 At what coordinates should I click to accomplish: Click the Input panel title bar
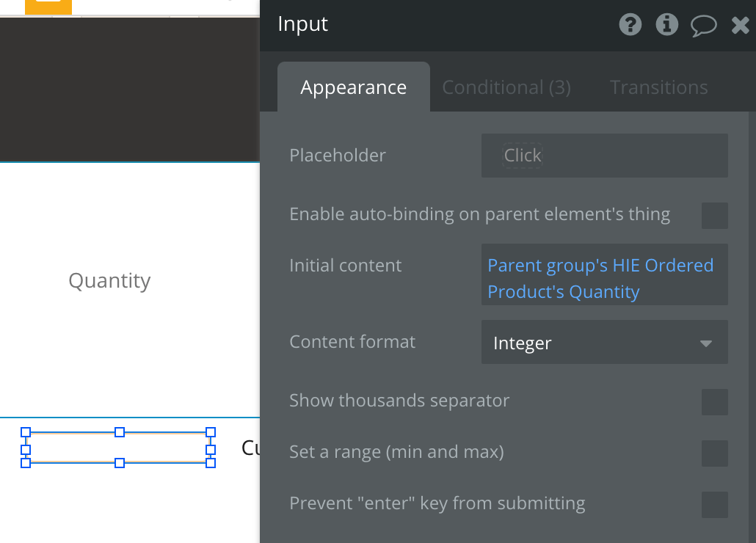pos(440,25)
